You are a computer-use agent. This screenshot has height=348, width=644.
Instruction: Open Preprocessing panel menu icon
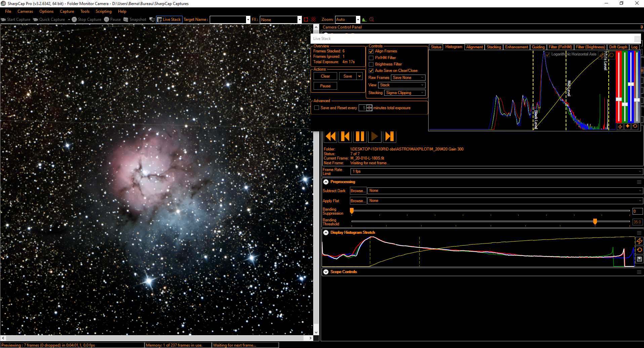[639, 182]
